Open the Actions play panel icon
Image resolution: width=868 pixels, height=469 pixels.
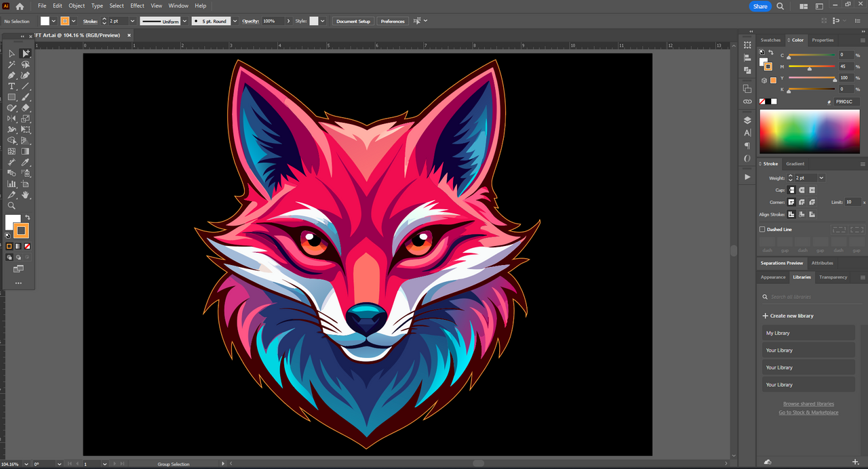(x=747, y=177)
